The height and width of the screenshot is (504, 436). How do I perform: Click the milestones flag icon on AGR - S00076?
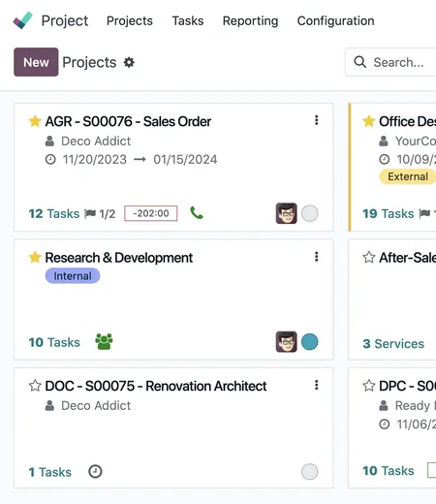90,213
